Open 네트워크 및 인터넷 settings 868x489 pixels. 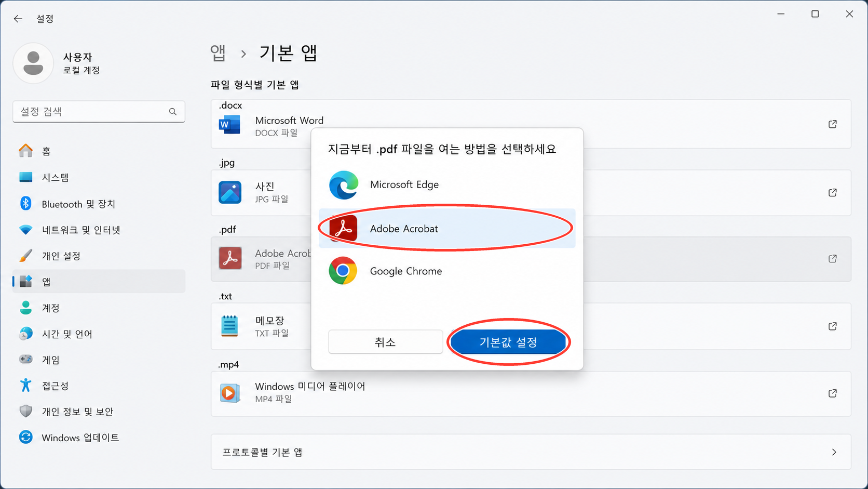tap(99, 230)
